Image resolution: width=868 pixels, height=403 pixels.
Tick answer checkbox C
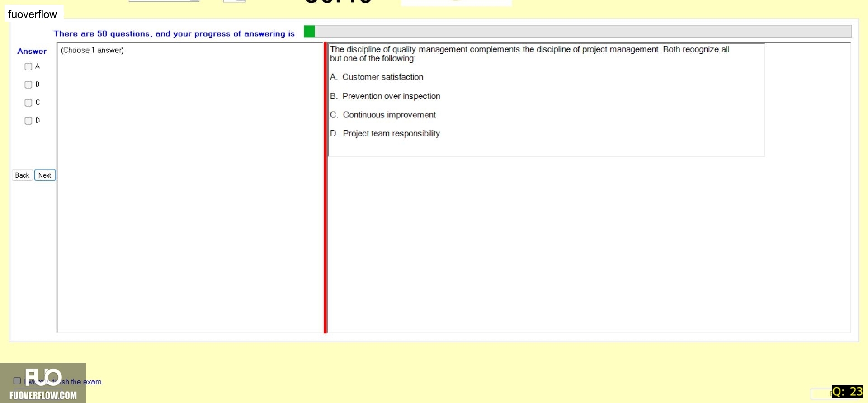coord(28,103)
